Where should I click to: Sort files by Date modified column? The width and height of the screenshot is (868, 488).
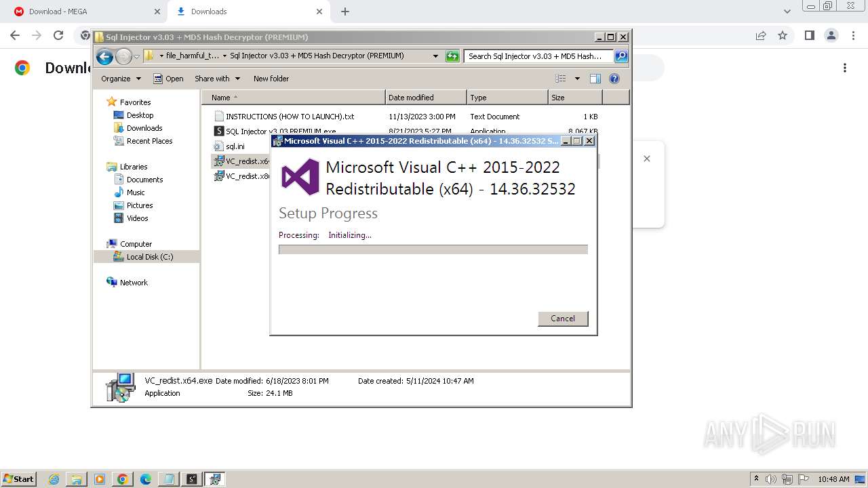click(x=426, y=98)
